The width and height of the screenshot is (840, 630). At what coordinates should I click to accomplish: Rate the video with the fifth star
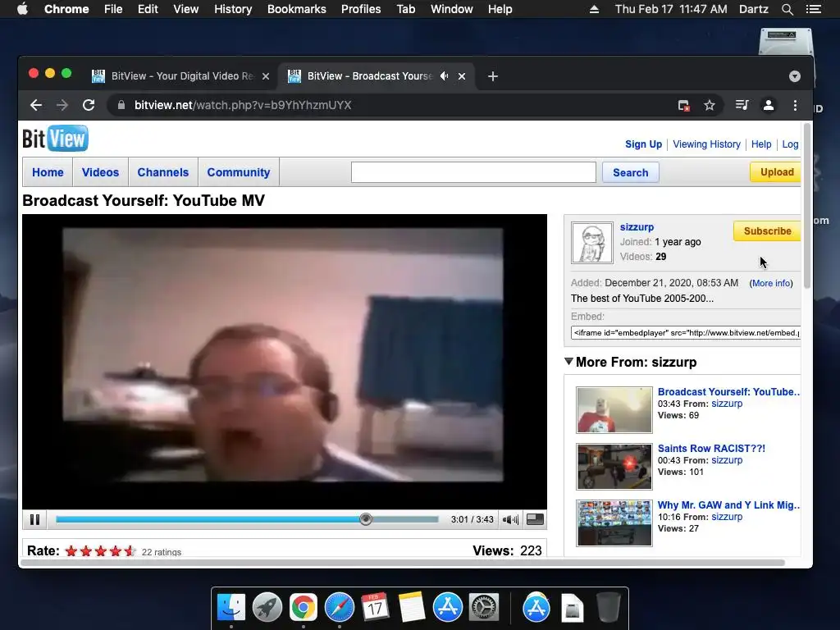tap(130, 551)
